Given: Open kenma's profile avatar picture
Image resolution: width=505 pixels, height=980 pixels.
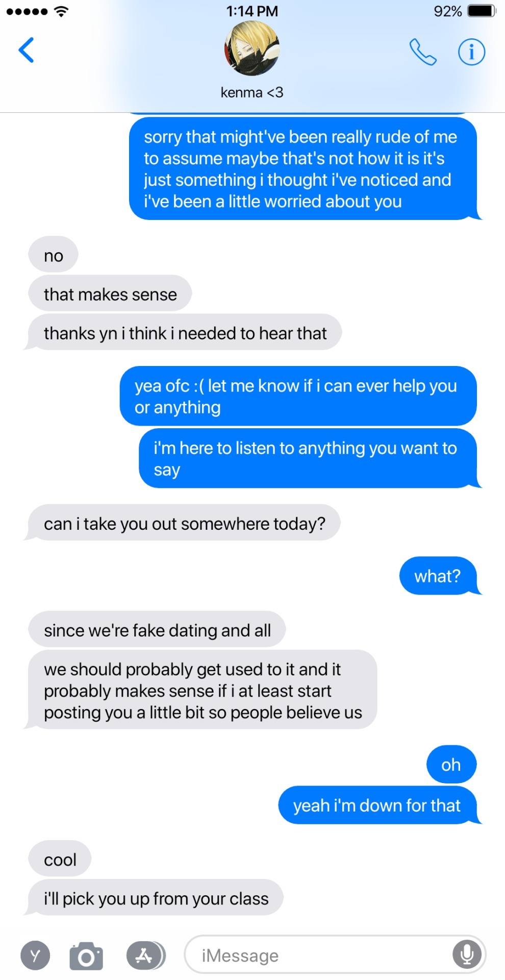Looking at the screenshot, I should tap(252, 48).
